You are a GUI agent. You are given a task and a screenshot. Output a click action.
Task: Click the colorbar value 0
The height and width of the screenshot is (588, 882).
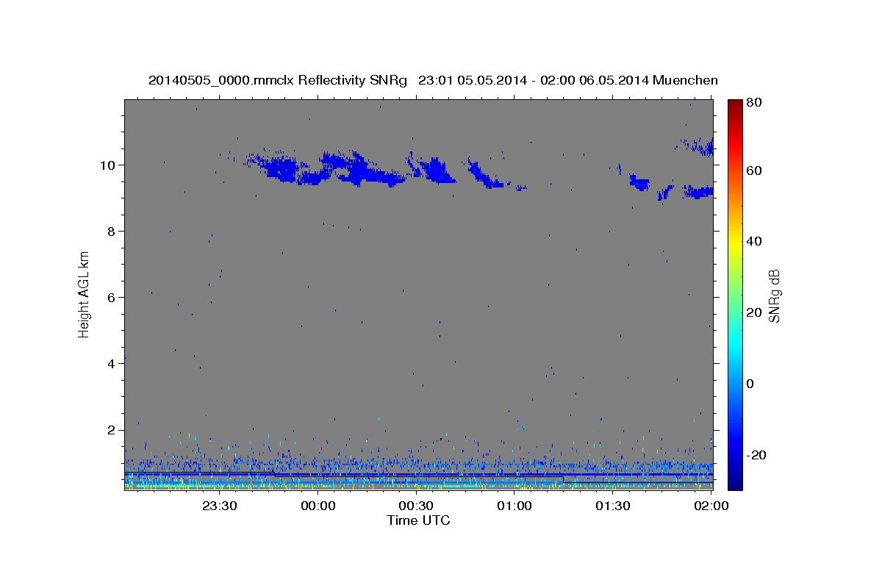pyautogui.click(x=751, y=384)
